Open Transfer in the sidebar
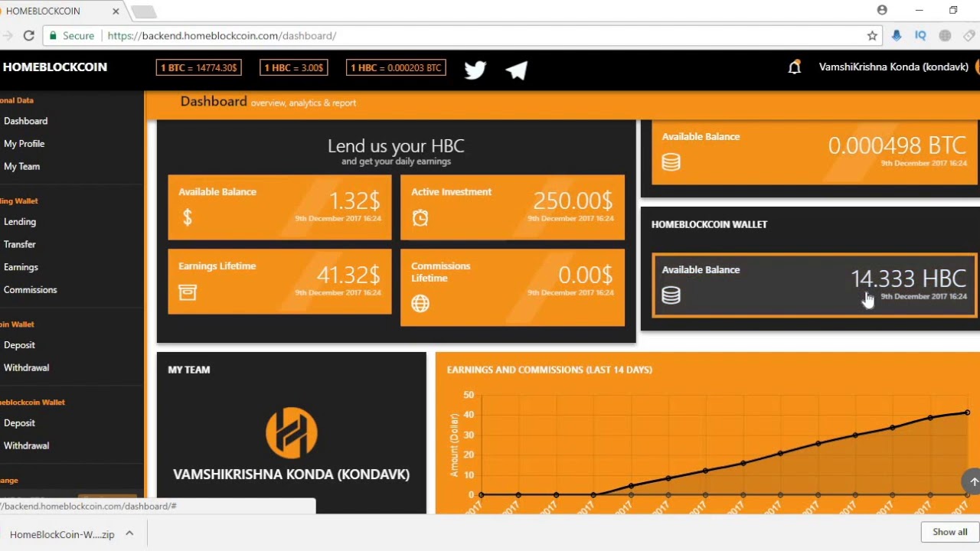Screen dimensions: 980x551 pyautogui.click(x=19, y=244)
